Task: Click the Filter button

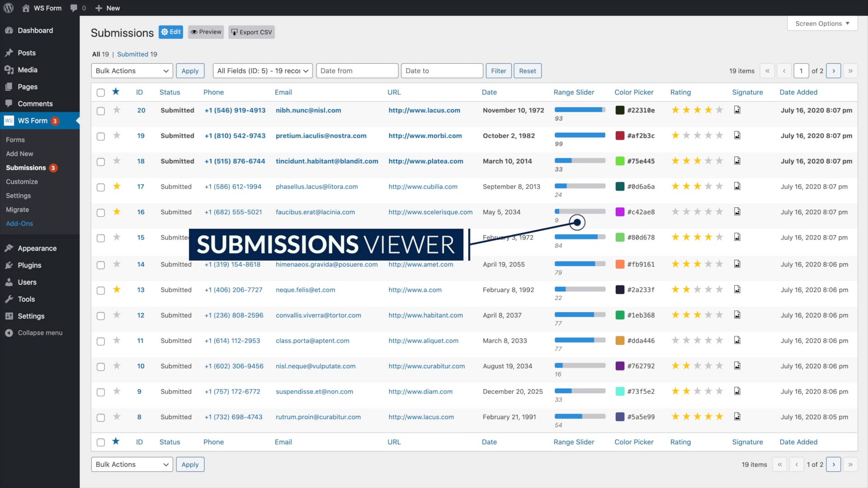Action: (x=499, y=71)
